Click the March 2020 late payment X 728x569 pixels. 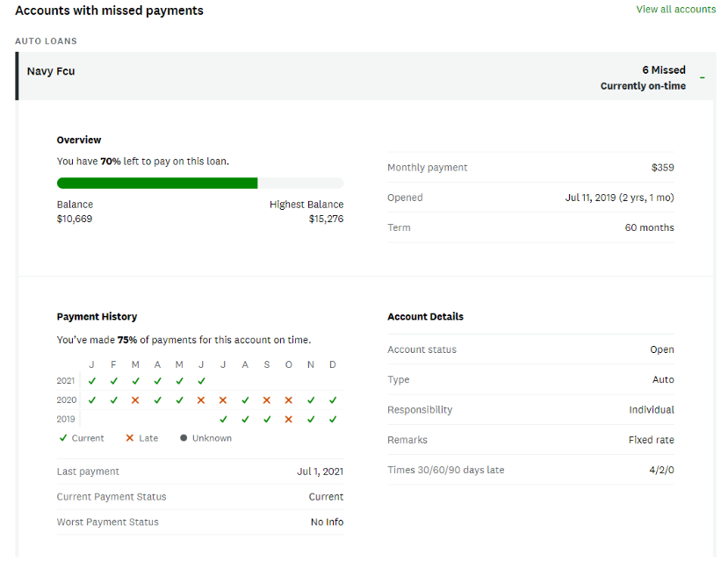(x=135, y=400)
